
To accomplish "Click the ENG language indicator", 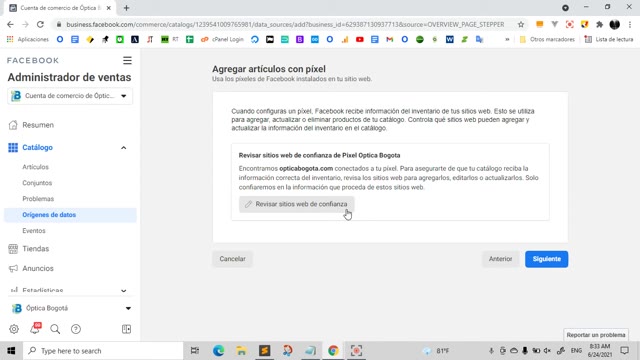I will point(576,351).
